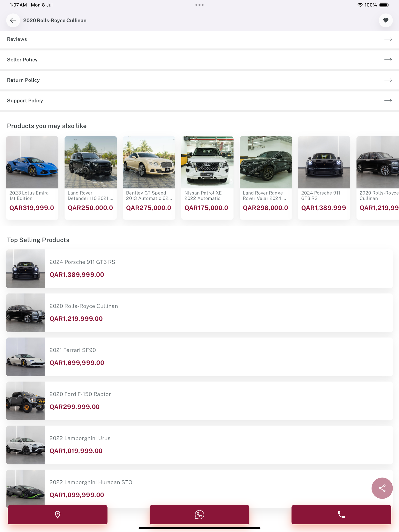Select QAR1,019,999.00 Urus price

[x=76, y=451]
